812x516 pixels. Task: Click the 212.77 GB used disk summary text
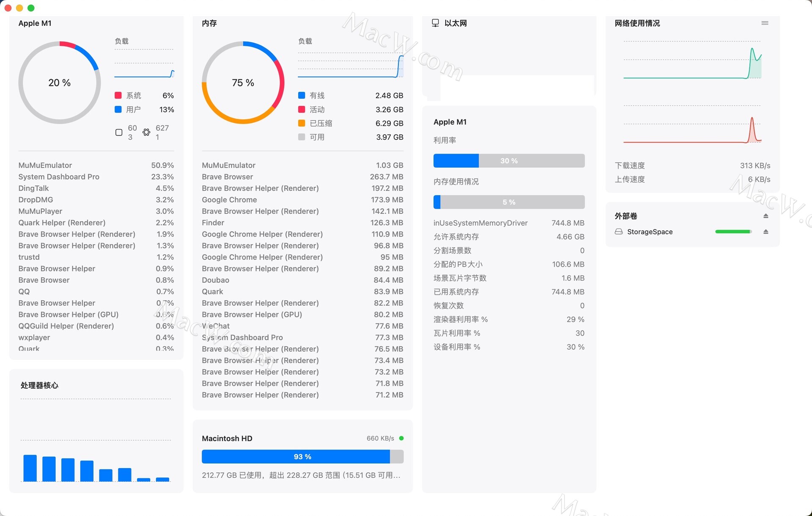pyautogui.click(x=301, y=475)
